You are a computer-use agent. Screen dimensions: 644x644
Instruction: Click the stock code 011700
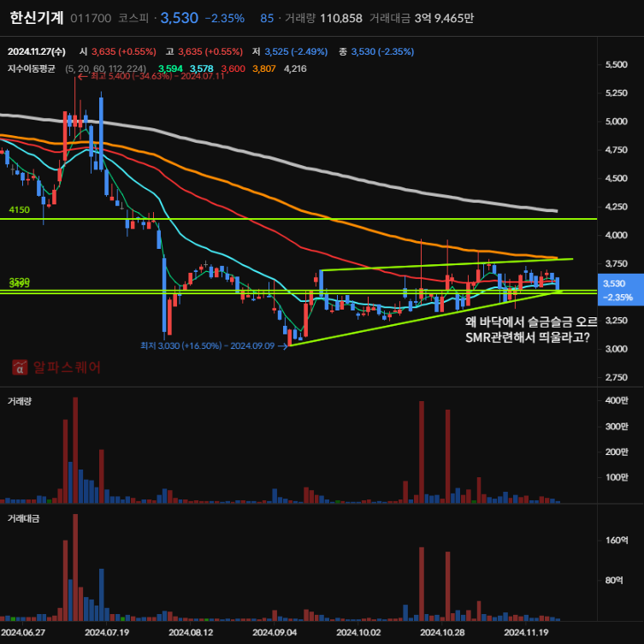pyautogui.click(x=90, y=18)
